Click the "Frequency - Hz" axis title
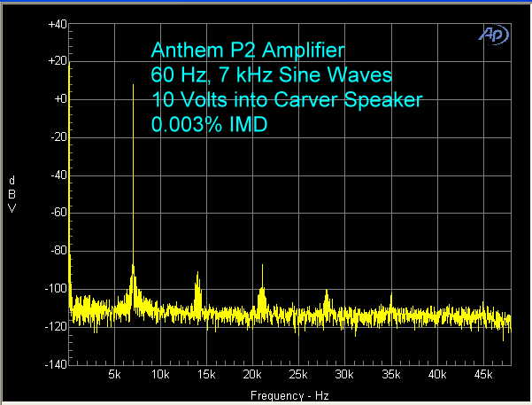The width and height of the screenshot is (532, 405). [288, 394]
